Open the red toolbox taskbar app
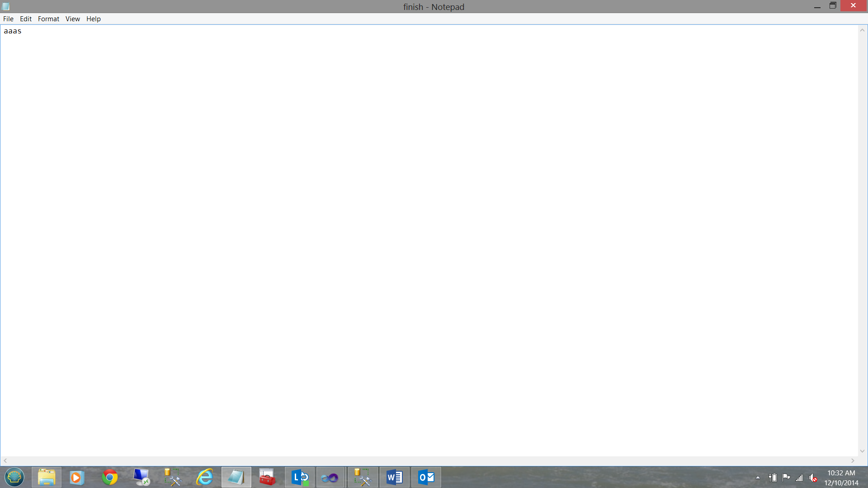Viewport: 868px width, 488px height. point(267,477)
